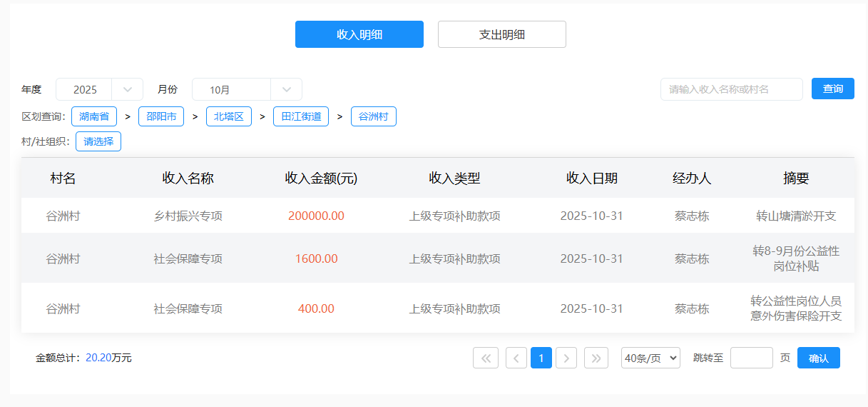Click 请选择 for 村/社组织
The width and height of the screenshot is (868, 407).
(x=98, y=141)
